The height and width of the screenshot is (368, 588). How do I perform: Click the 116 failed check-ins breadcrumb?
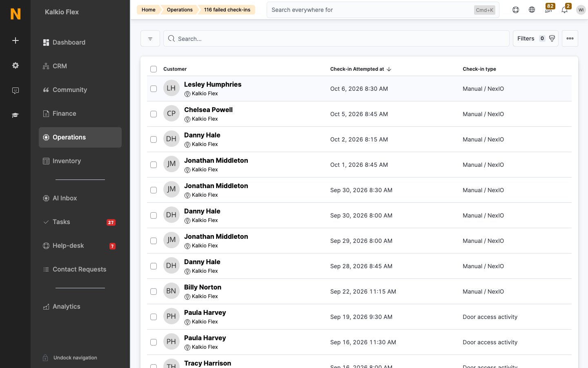click(227, 10)
